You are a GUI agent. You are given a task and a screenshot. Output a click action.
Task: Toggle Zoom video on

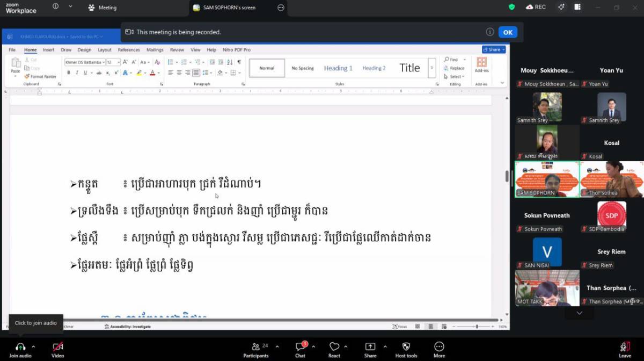click(x=57, y=349)
